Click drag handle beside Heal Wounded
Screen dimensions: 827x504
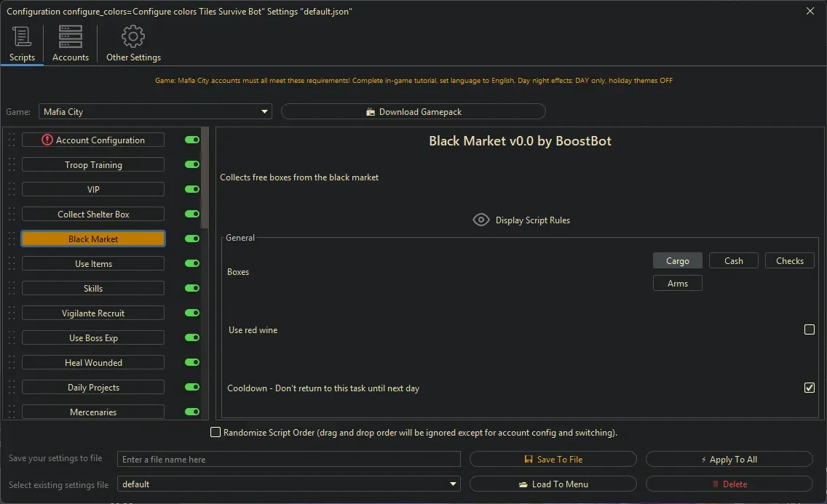(12, 363)
